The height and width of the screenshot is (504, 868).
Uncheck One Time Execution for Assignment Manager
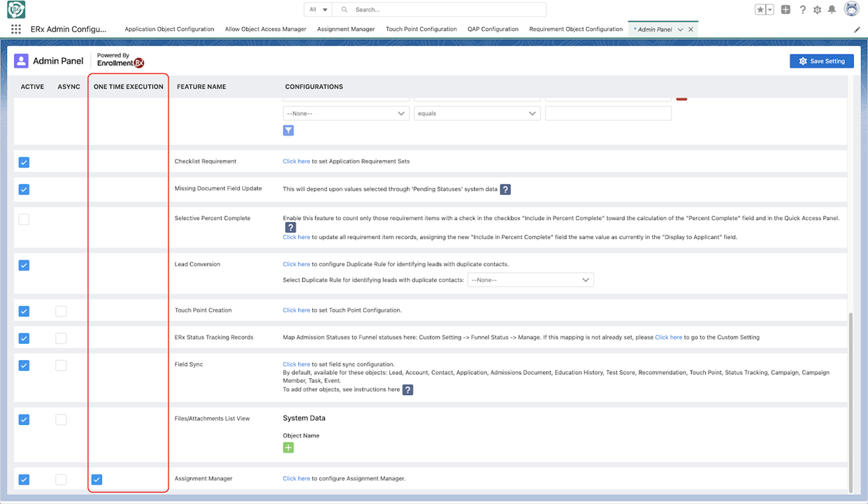[x=96, y=480]
